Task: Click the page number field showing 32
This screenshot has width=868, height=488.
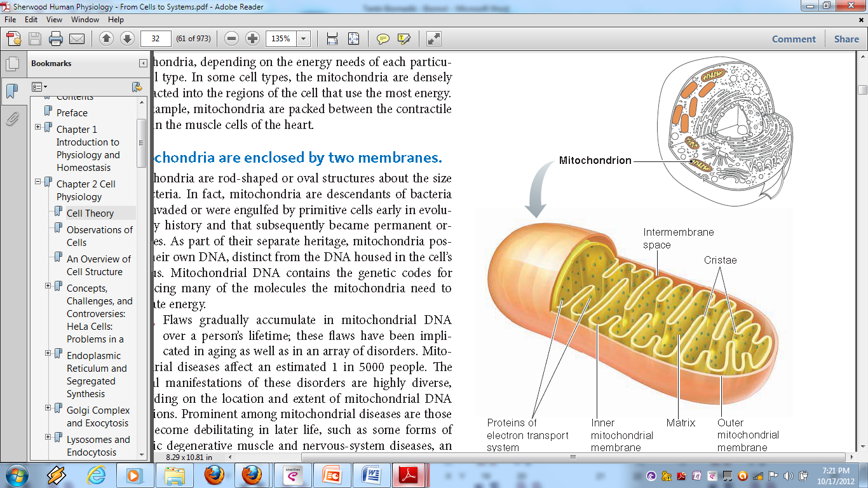Action: click(156, 39)
